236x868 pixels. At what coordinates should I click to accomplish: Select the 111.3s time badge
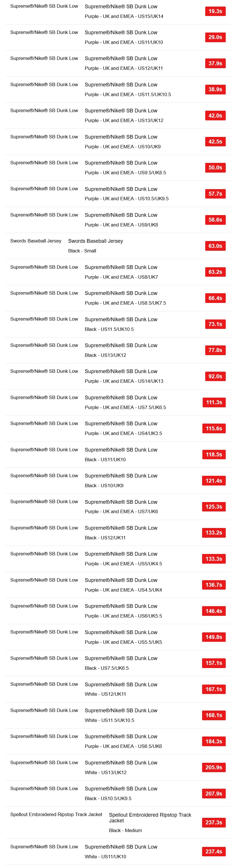point(213,402)
